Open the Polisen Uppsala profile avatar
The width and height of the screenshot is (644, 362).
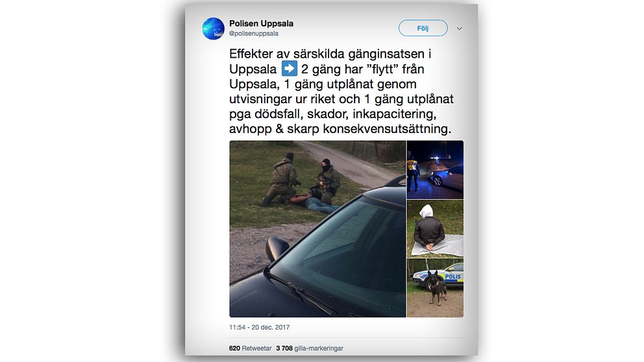pyautogui.click(x=213, y=29)
